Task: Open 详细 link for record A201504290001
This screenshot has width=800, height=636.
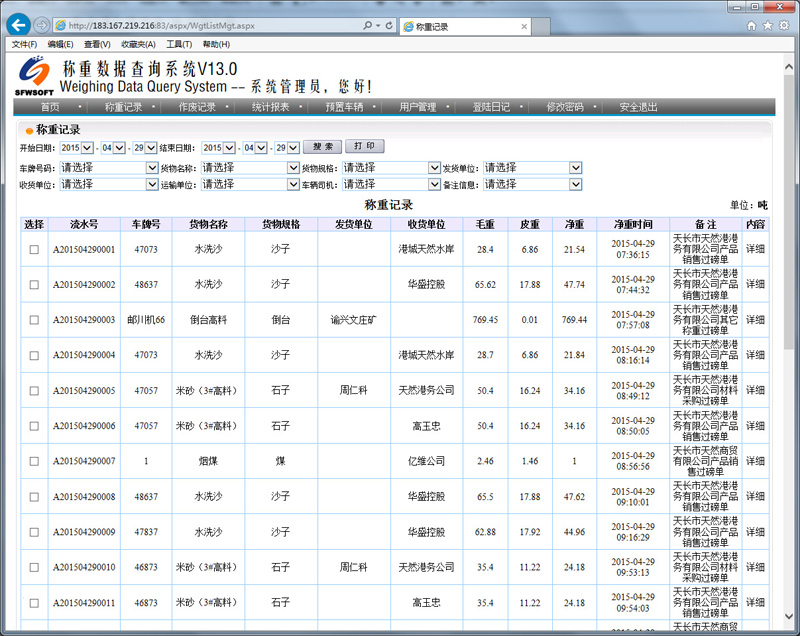Action: click(x=755, y=249)
